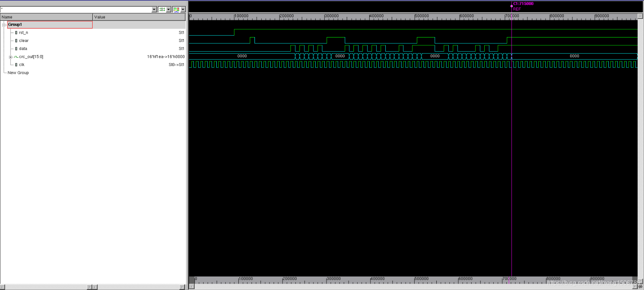Click the rst_n signal type icon
644x290 pixels.
[16, 33]
